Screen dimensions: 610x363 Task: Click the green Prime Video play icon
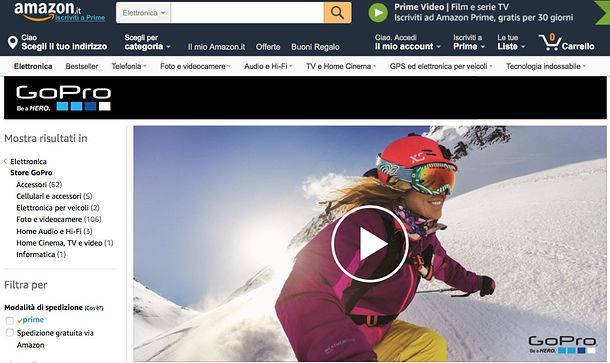[x=378, y=12]
